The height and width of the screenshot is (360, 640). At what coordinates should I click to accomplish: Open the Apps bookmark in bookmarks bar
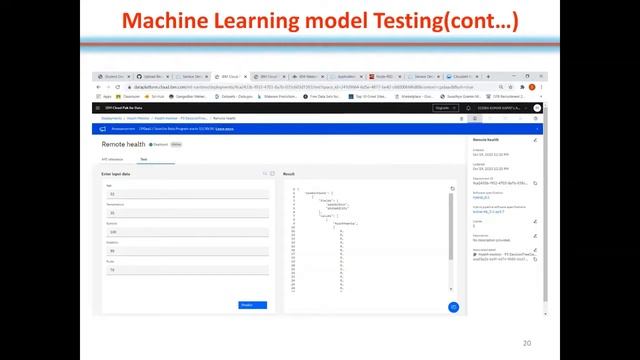(x=104, y=97)
